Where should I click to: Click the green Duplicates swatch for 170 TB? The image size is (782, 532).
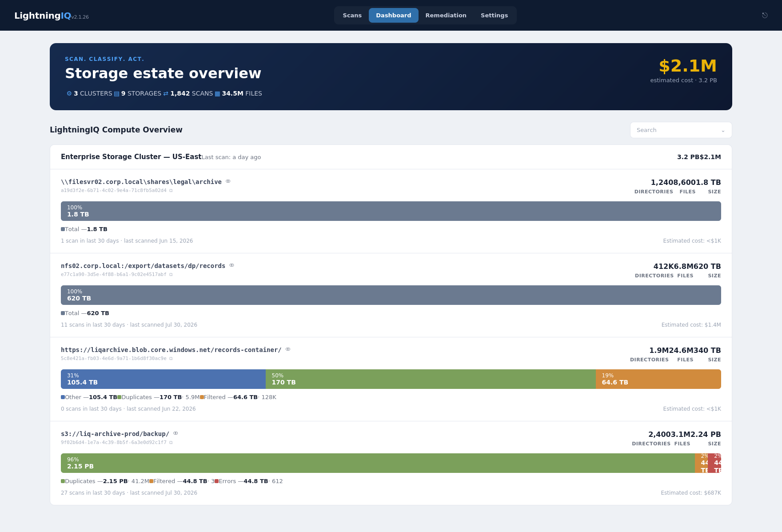pyautogui.click(x=119, y=397)
